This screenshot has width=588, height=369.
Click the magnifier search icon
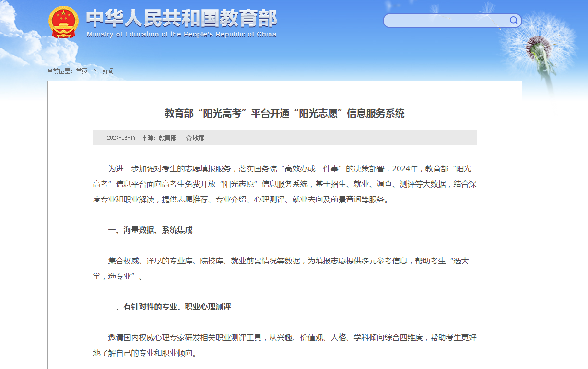pyautogui.click(x=514, y=20)
